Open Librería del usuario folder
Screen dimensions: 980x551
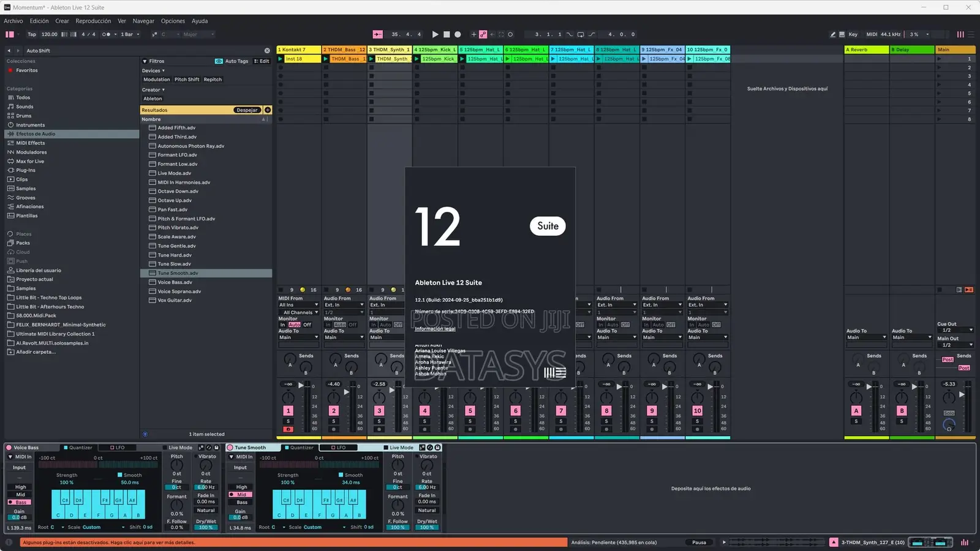pos(38,271)
